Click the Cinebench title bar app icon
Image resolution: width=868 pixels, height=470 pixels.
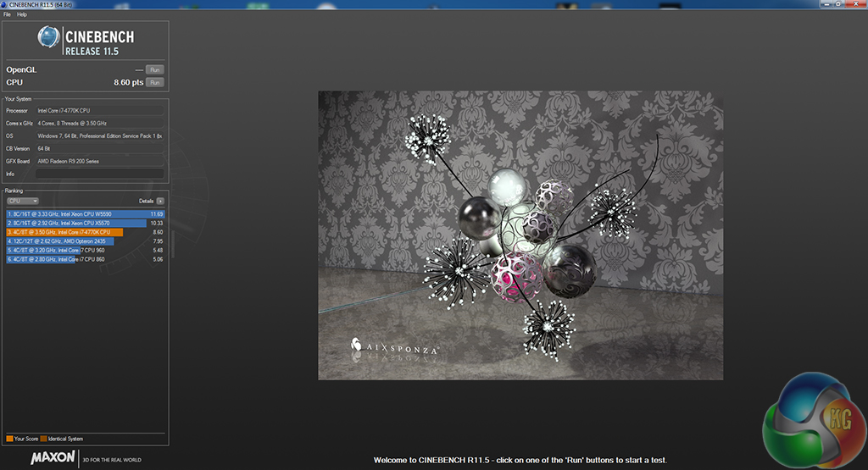[4, 4]
